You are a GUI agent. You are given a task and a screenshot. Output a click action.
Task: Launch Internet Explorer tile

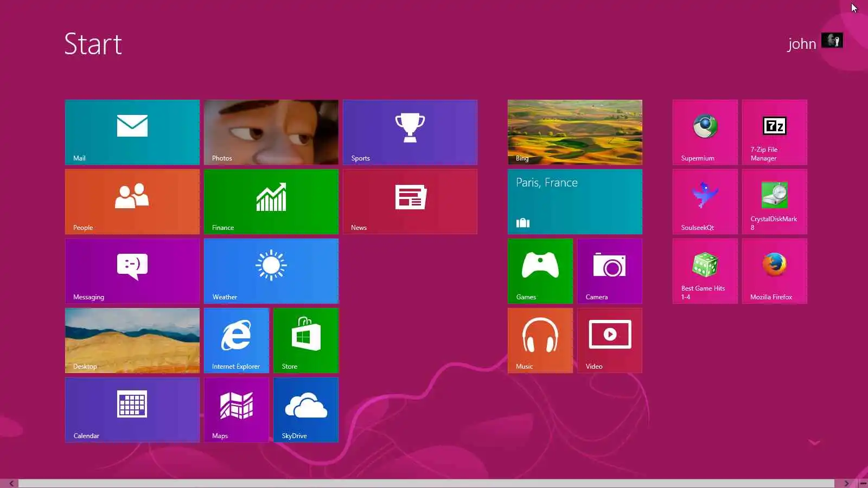click(x=237, y=341)
